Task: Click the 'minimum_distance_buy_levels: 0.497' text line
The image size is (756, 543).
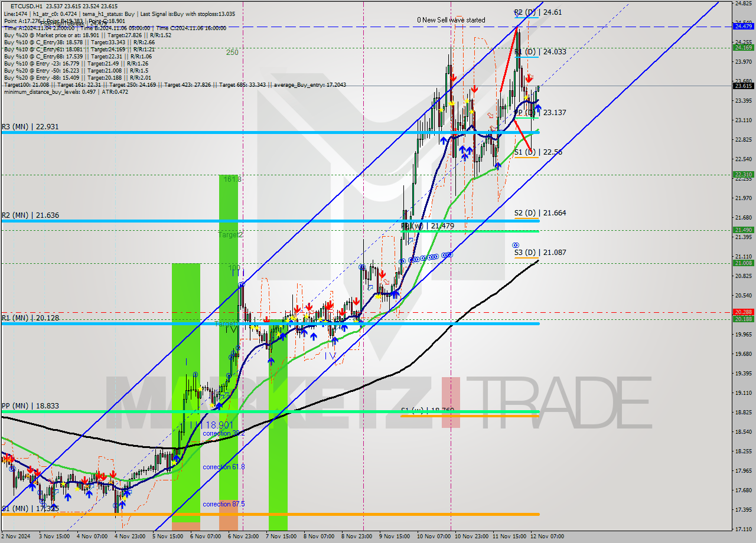Action: click(66, 91)
